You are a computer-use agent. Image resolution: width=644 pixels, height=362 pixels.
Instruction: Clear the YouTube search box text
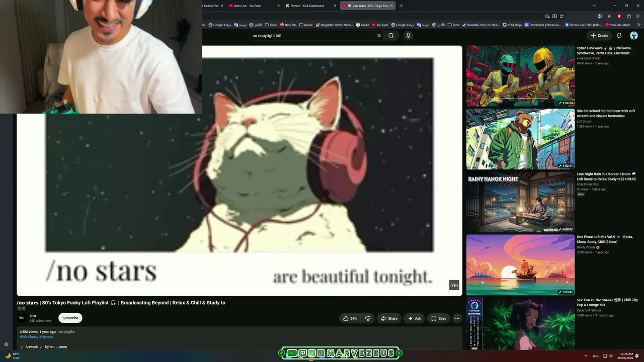[379, 36]
